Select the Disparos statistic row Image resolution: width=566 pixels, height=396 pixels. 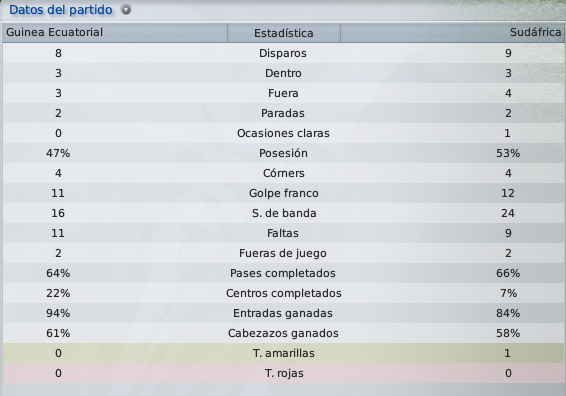click(283, 53)
